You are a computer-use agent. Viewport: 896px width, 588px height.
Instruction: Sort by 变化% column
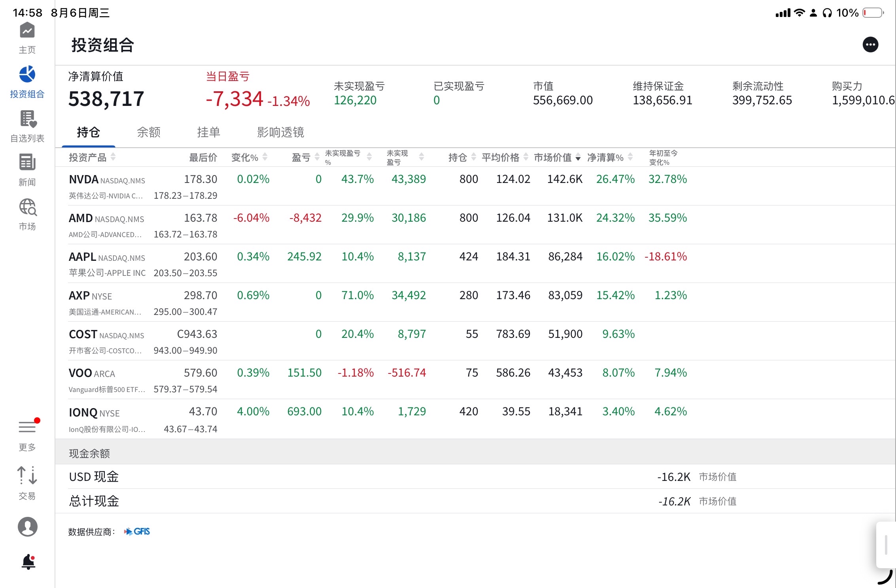coord(249,157)
